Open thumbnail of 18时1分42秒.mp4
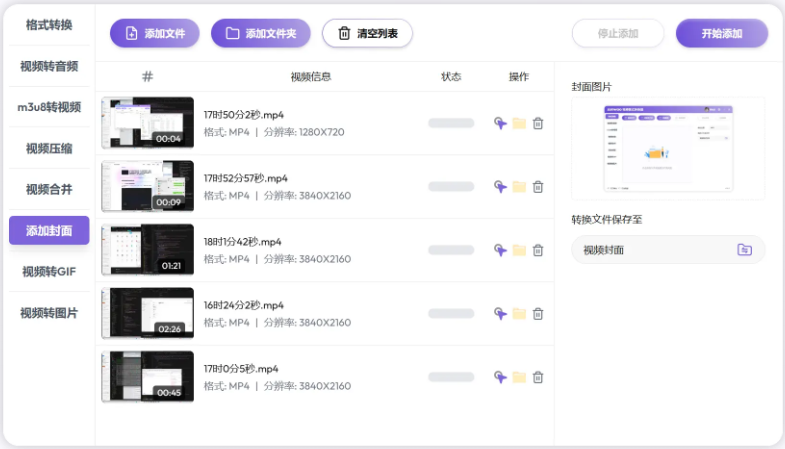 (147, 249)
